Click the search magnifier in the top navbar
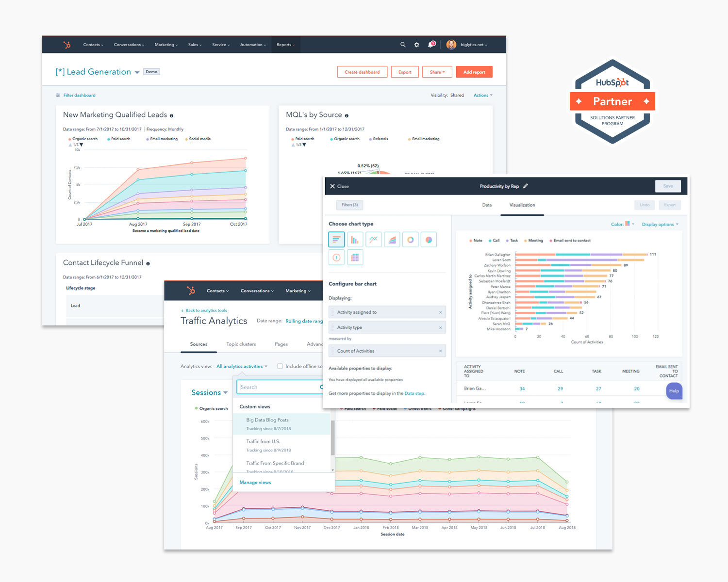Screen dimensions: 728x582 click(x=403, y=45)
